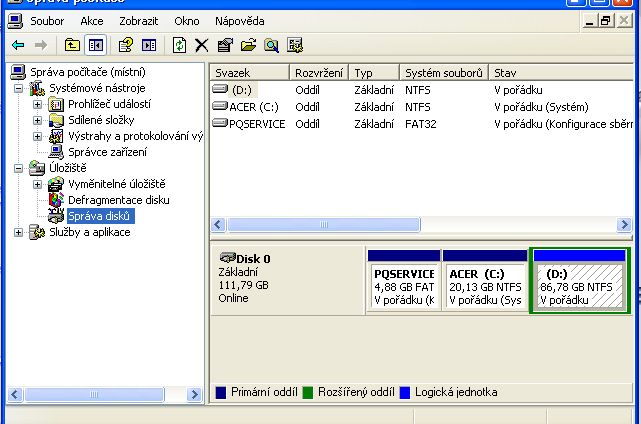Viewport: 641px width, 424px height.
Task: Select Správce zařízení in the tree
Action: coord(107,152)
